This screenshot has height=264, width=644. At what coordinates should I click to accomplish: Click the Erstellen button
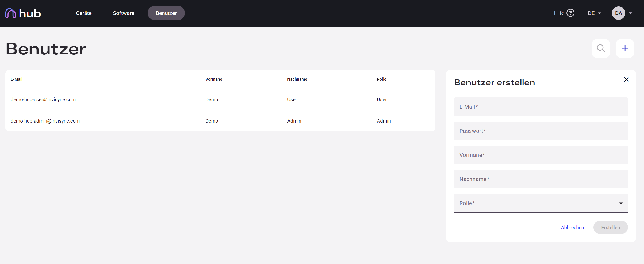[611, 227]
